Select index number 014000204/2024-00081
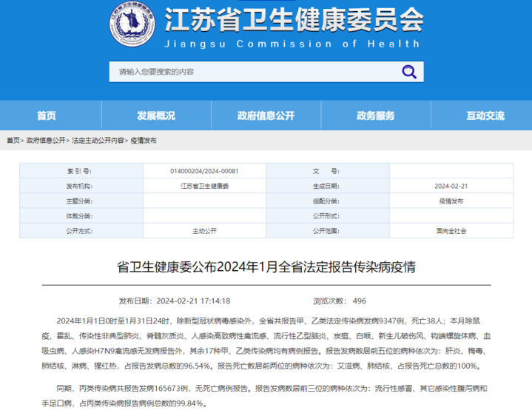 (x=204, y=171)
